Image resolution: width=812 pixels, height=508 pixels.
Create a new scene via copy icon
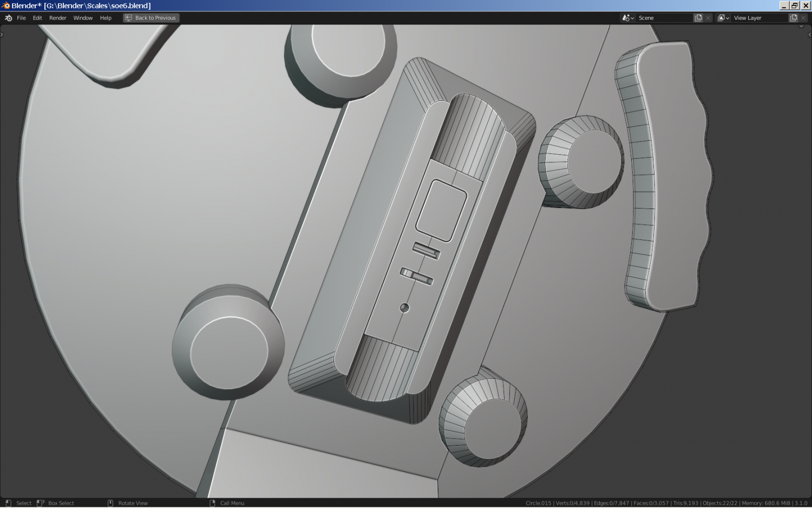(698, 18)
